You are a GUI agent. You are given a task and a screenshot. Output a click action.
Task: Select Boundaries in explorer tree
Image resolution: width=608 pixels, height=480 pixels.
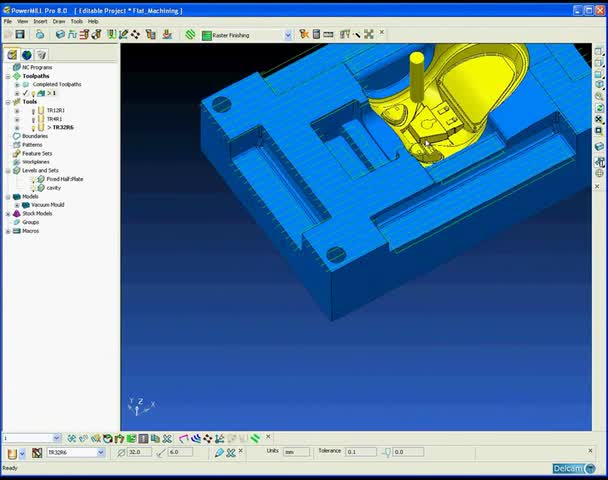(35, 136)
